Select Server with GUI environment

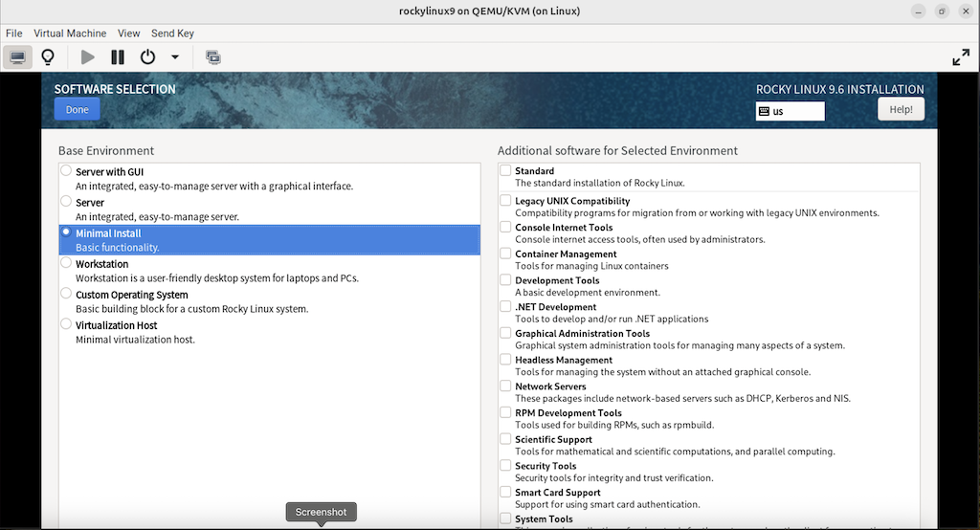[x=66, y=170]
